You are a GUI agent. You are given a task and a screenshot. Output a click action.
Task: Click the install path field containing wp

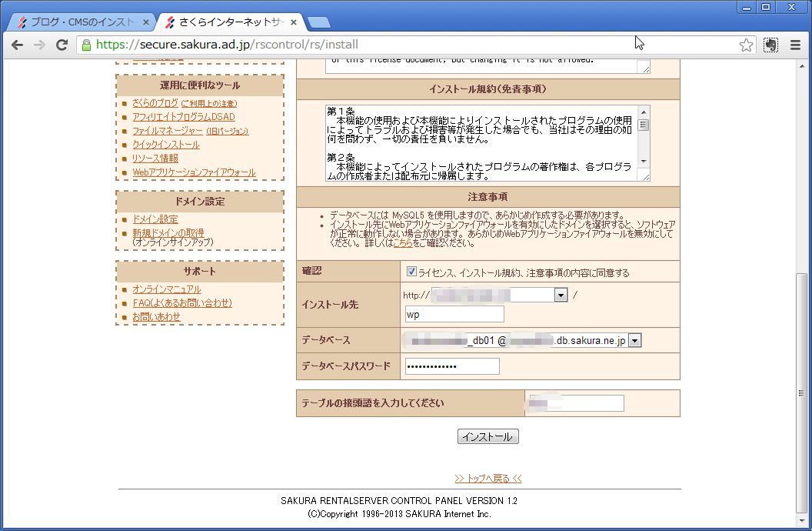454,314
